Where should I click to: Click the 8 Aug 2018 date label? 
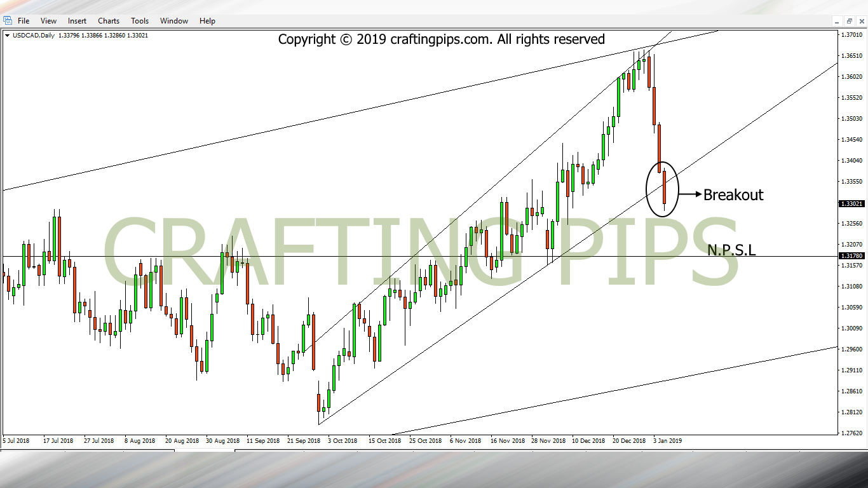point(140,440)
